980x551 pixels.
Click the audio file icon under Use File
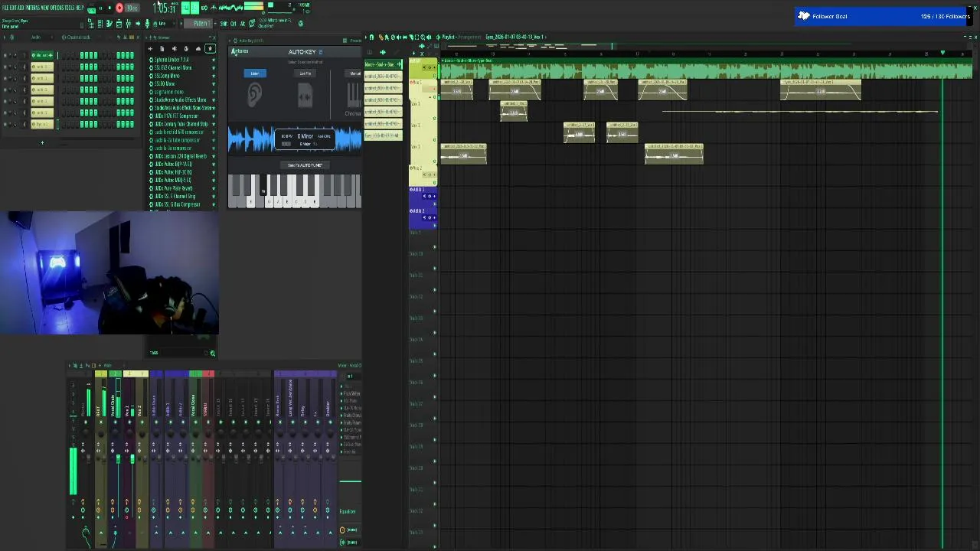(305, 96)
